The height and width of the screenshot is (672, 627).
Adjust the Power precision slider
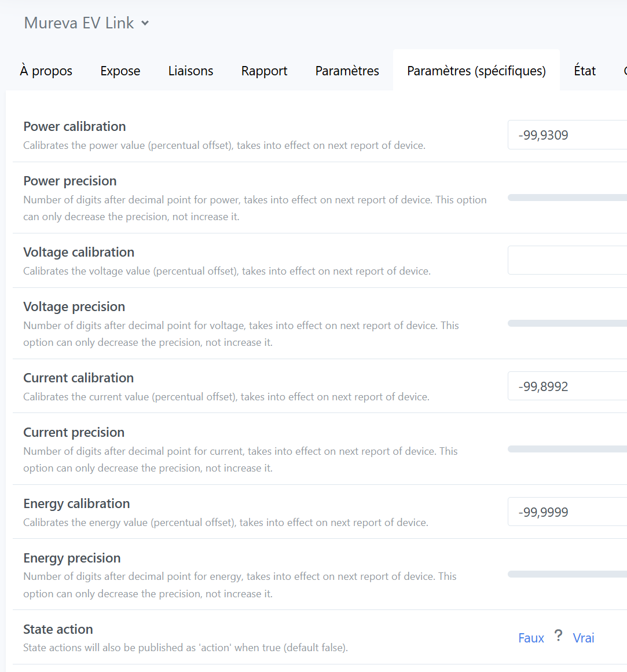pos(567,198)
